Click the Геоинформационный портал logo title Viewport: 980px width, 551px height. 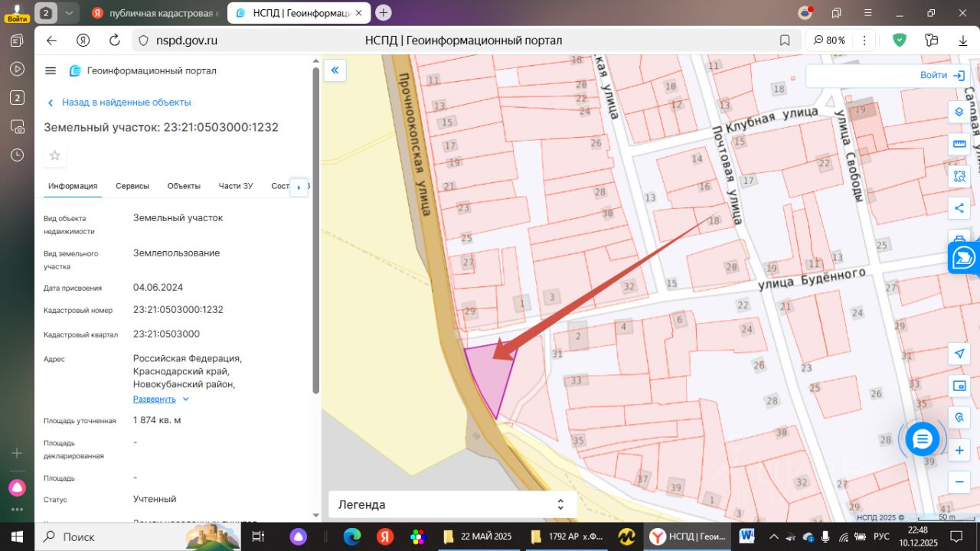click(143, 71)
